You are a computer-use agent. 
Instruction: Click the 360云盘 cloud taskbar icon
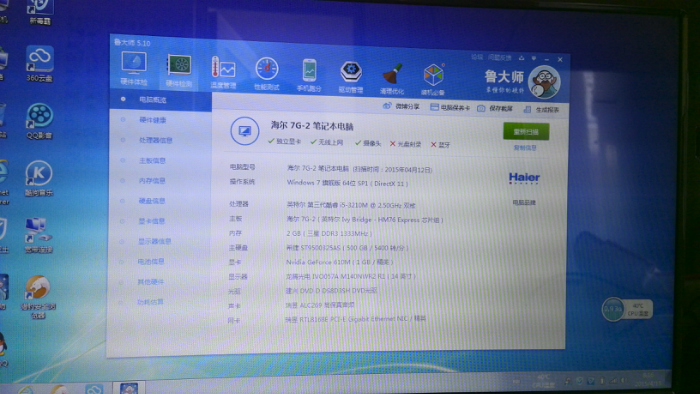94,389
